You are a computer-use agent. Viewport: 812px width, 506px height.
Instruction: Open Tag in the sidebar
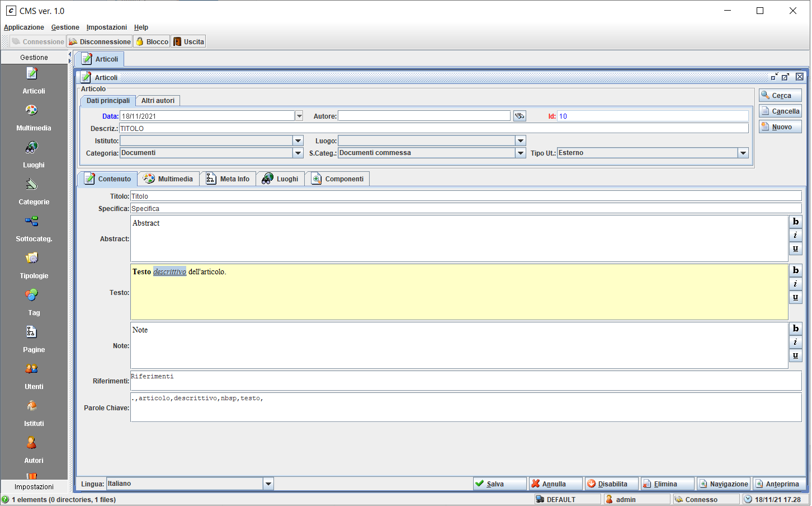coord(34,303)
